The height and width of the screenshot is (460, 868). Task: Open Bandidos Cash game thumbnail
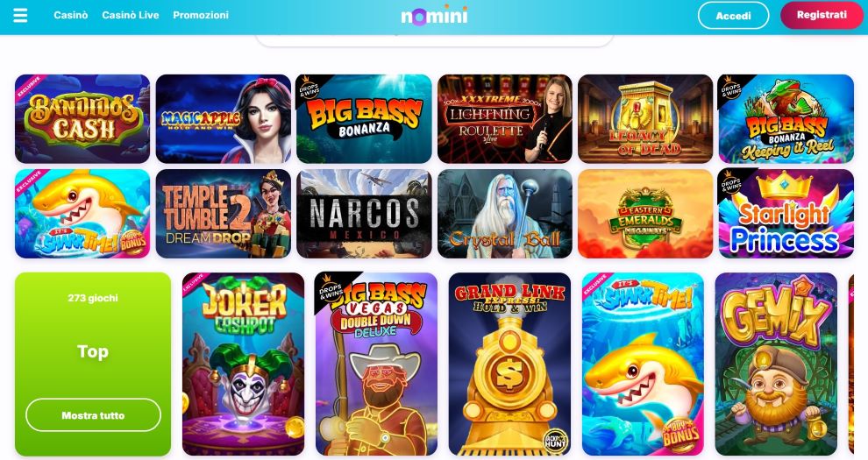coord(82,119)
